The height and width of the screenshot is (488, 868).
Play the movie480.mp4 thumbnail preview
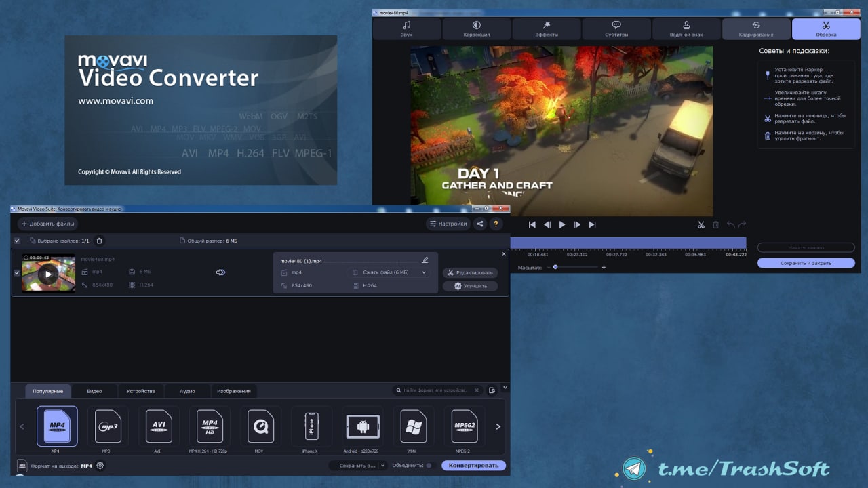click(47, 274)
